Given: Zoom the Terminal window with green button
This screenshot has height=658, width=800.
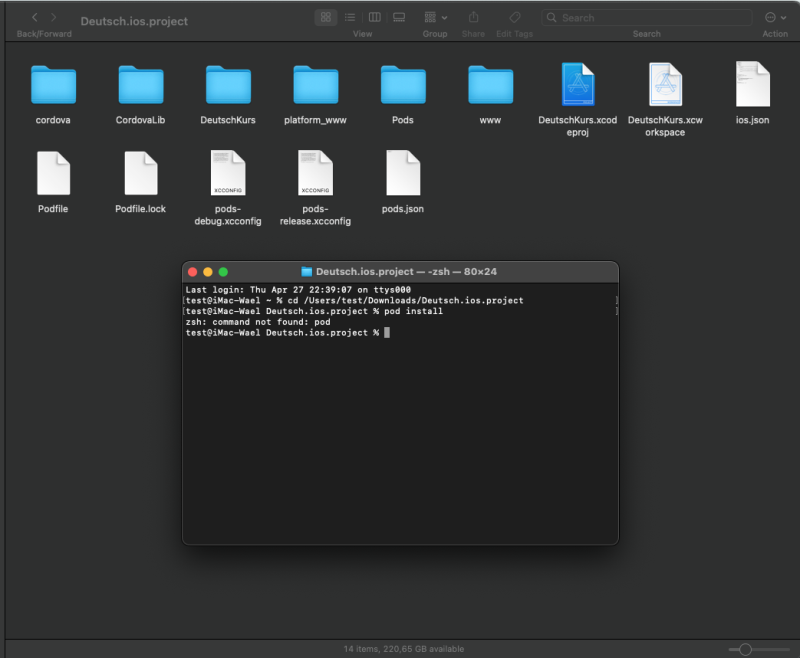Looking at the screenshot, I should [223, 272].
